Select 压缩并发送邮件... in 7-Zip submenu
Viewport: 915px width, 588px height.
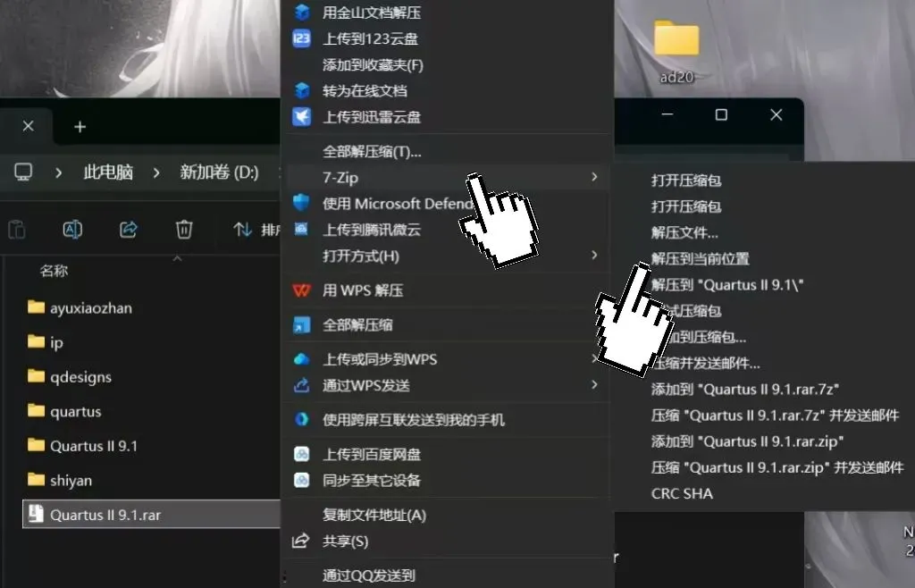point(706,363)
